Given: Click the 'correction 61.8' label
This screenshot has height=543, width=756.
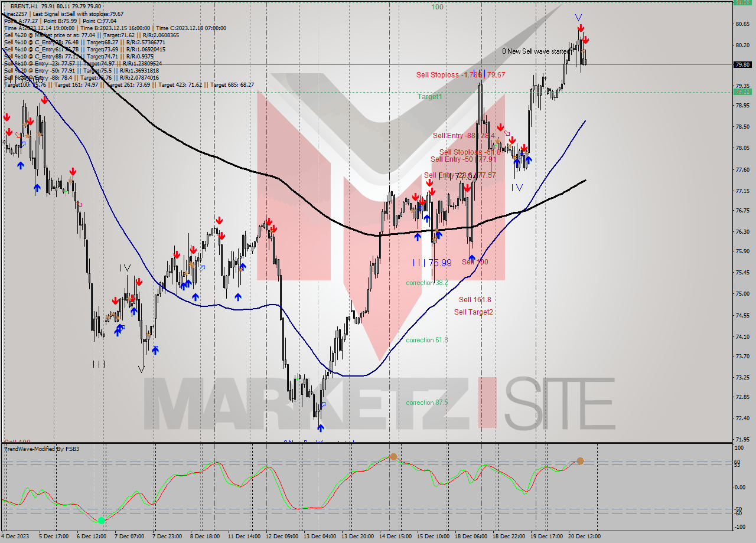Looking at the screenshot, I should click(x=427, y=340).
